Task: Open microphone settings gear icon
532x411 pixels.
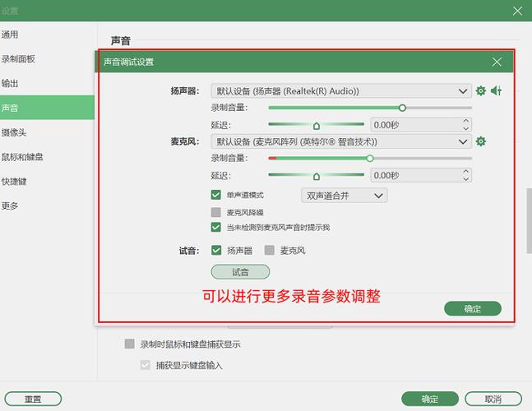Action: click(x=480, y=141)
